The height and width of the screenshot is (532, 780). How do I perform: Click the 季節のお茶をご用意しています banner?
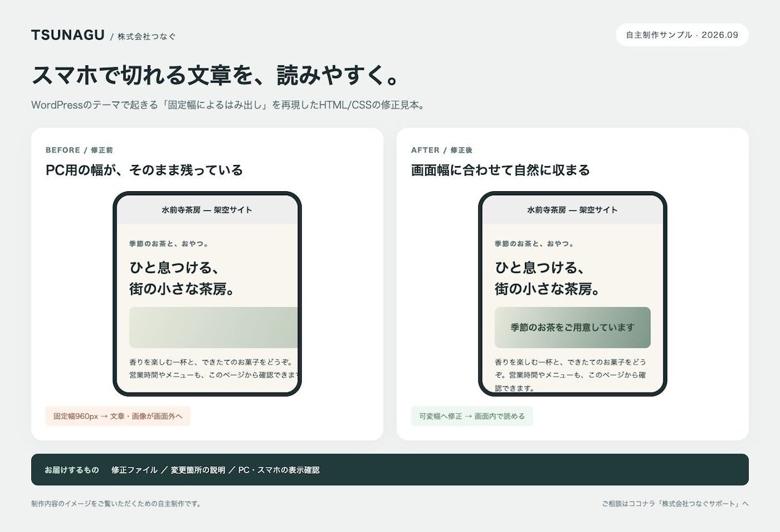point(573,327)
